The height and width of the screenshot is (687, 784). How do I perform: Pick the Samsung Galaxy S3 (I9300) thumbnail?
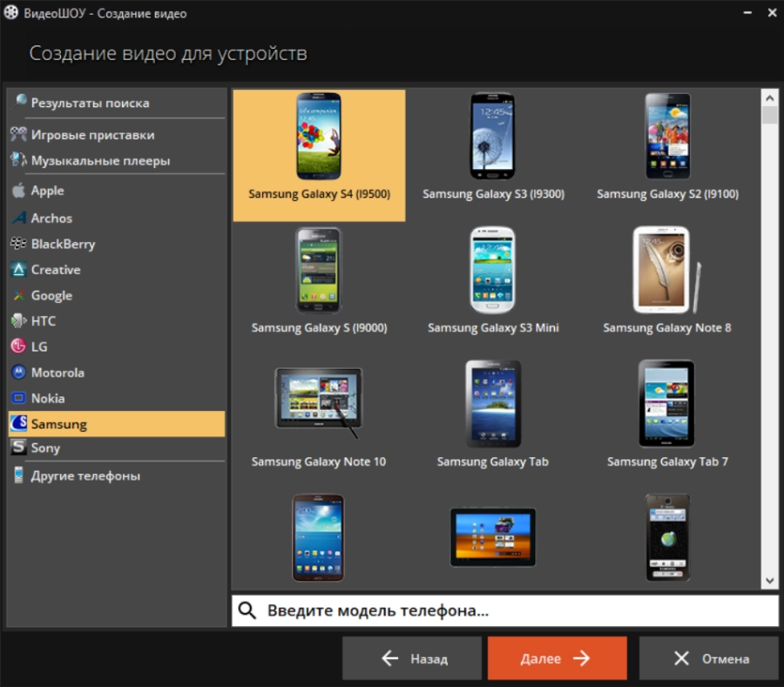(x=492, y=136)
